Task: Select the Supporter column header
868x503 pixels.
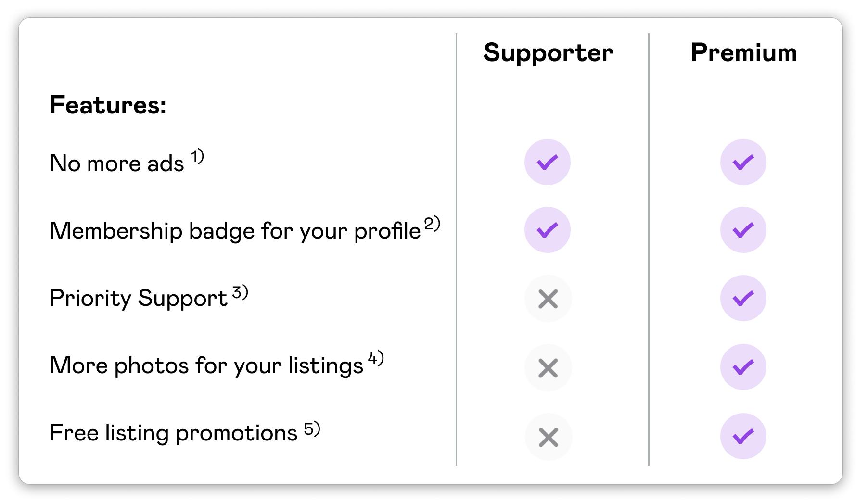Action: (548, 53)
